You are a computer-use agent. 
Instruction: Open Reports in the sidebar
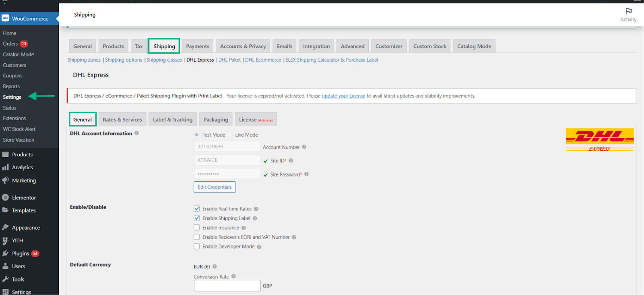[11, 87]
